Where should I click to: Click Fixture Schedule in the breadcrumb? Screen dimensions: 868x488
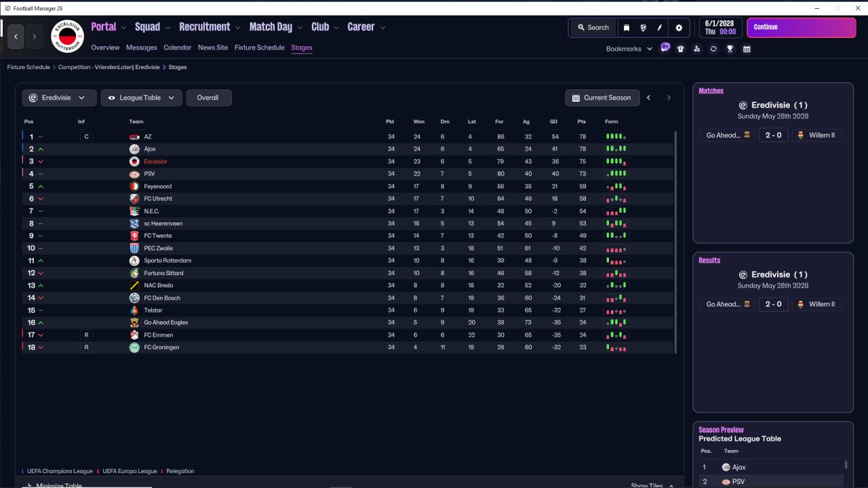click(x=28, y=67)
